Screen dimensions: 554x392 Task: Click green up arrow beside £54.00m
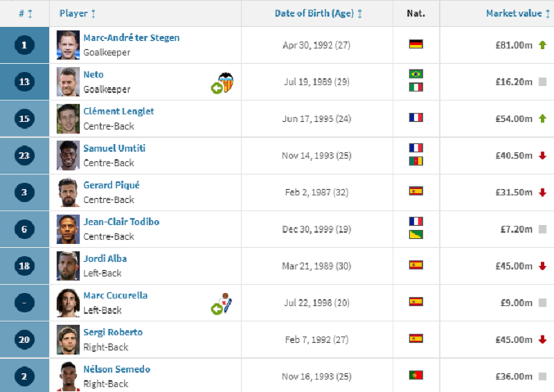(x=542, y=118)
